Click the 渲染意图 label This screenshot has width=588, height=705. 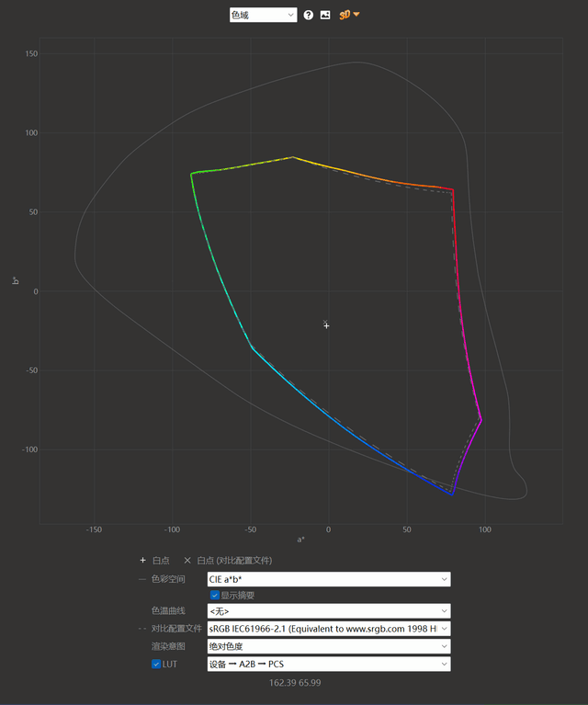click(168, 646)
